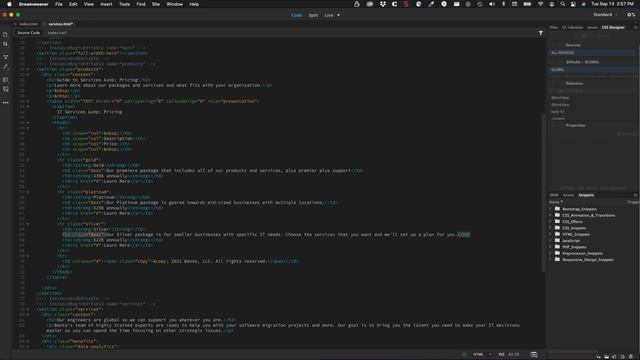
Task: Open the index.html document tab
Action: pos(28,24)
